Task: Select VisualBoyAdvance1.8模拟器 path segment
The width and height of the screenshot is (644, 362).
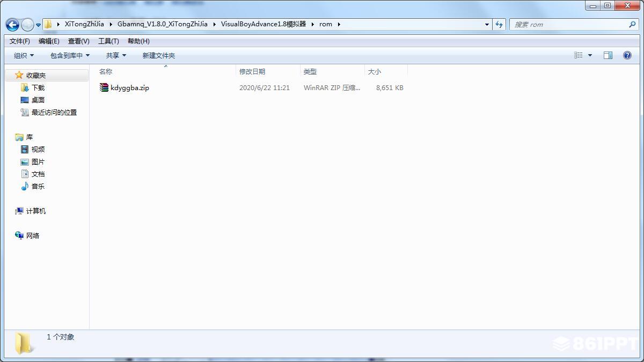Action: (x=264, y=24)
